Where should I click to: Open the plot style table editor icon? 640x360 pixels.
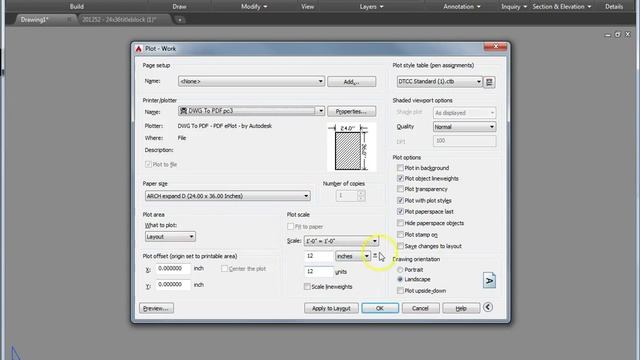coord(489,82)
